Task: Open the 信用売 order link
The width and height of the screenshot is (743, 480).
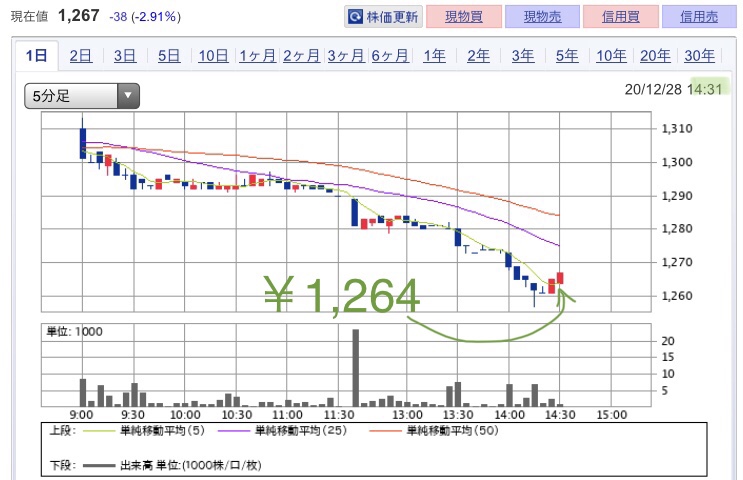Action: 699,17
